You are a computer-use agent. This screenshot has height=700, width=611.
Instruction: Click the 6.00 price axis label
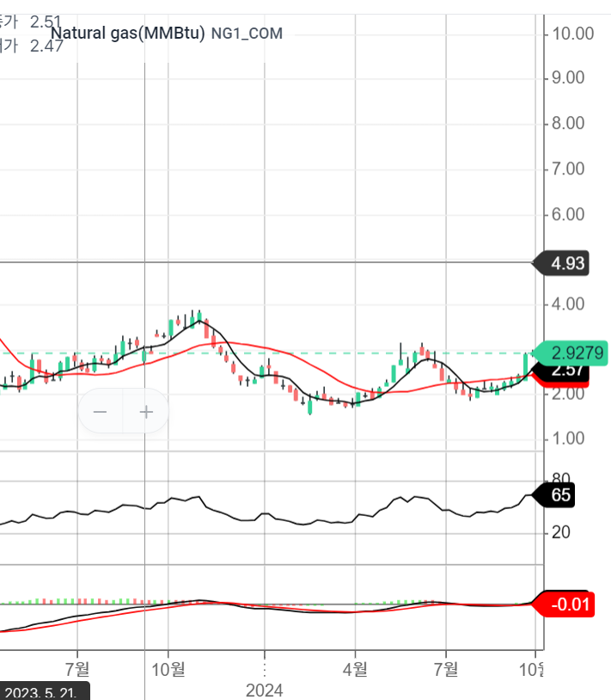tap(569, 214)
